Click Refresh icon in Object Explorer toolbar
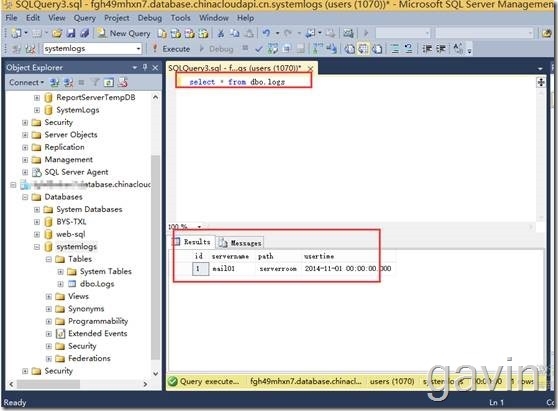The height and width of the screenshot is (411, 558). [109, 83]
